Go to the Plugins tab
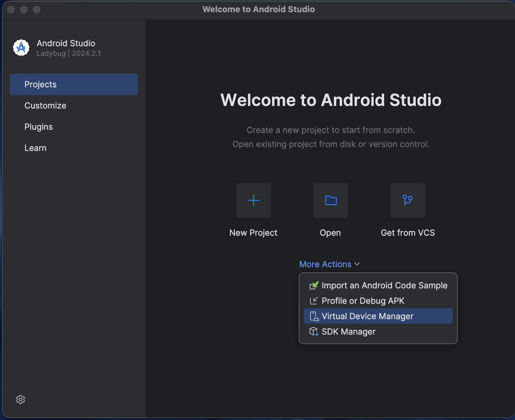The height and width of the screenshot is (420, 515). click(39, 127)
